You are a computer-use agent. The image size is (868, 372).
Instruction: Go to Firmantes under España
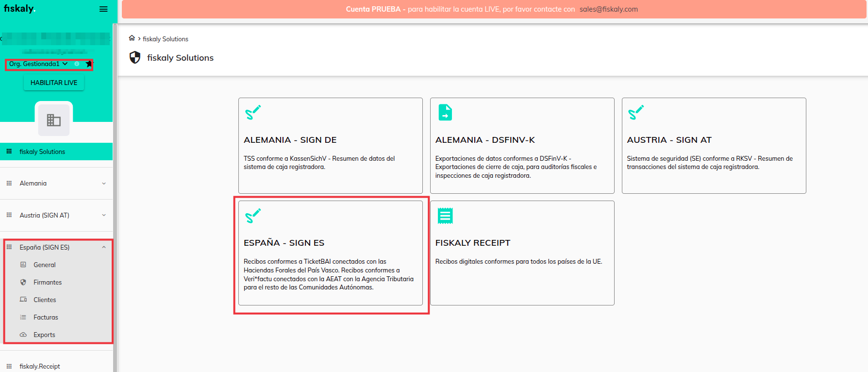[56, 282]
